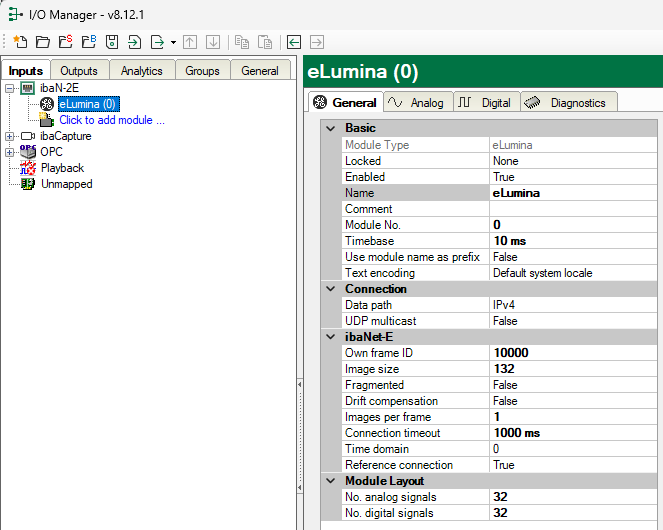
Task: Click the import toolbar icon
Action: point(135,42)
